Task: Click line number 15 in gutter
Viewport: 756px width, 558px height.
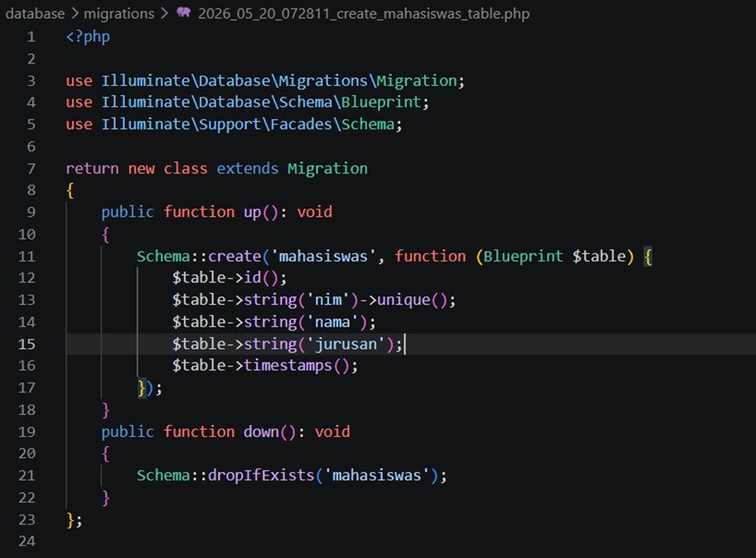Action: 27,344
